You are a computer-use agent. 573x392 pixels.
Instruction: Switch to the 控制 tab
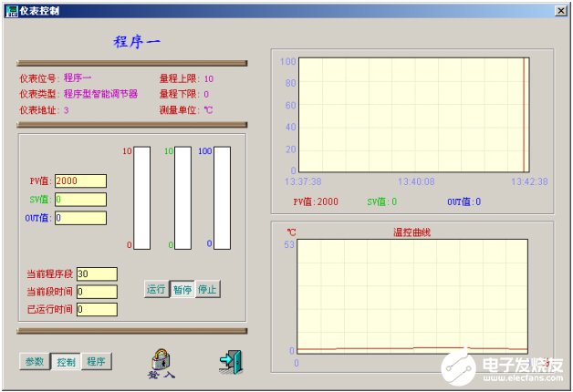click(66, 361)
